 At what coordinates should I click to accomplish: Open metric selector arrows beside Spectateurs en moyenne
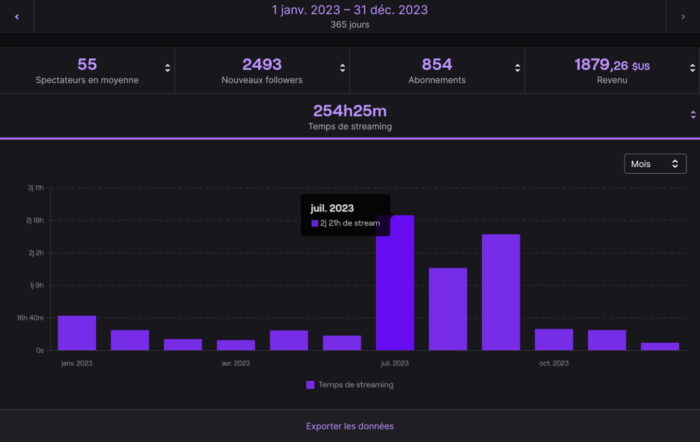(x=167, y=68)
